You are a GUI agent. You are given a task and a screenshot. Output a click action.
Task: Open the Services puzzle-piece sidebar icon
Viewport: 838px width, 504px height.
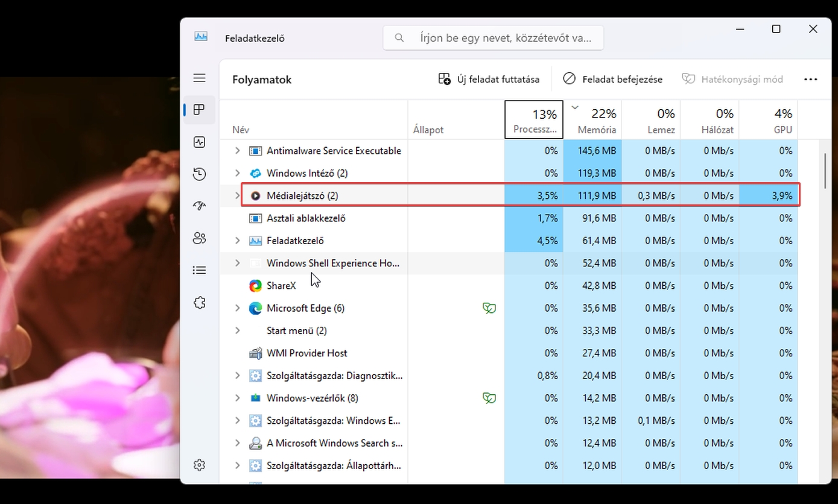199,303
